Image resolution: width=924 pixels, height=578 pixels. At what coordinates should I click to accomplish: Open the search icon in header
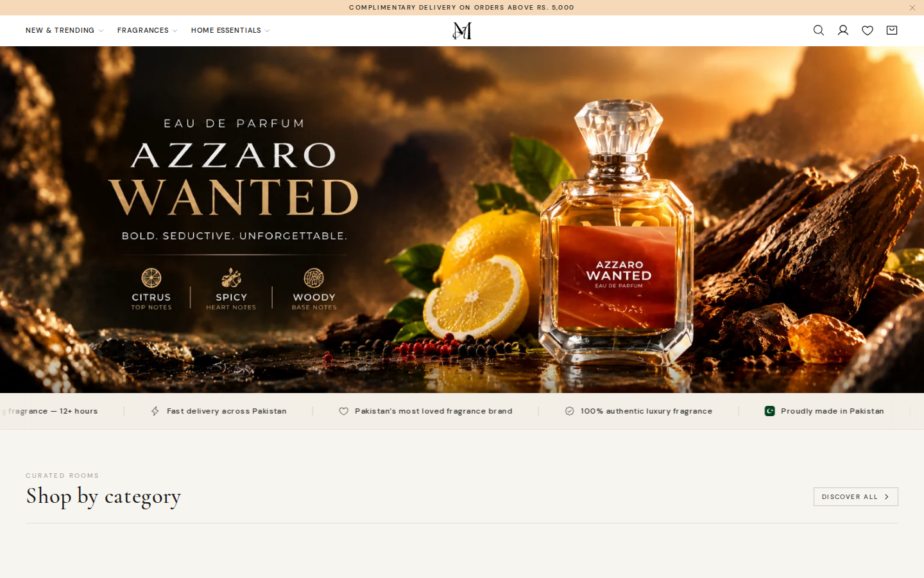pos(819,30)
